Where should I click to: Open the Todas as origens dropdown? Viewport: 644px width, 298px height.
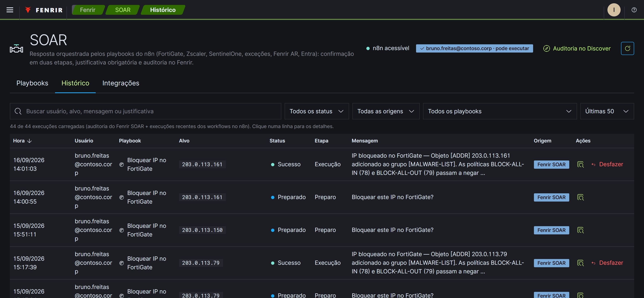click(386, 111)
